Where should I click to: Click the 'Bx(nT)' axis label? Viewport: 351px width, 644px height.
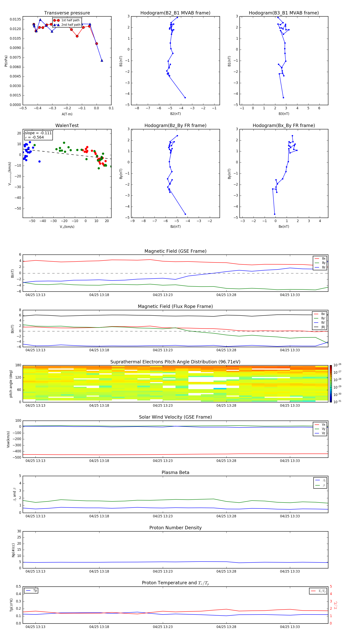pyautogui.click(x=284, y=227)
